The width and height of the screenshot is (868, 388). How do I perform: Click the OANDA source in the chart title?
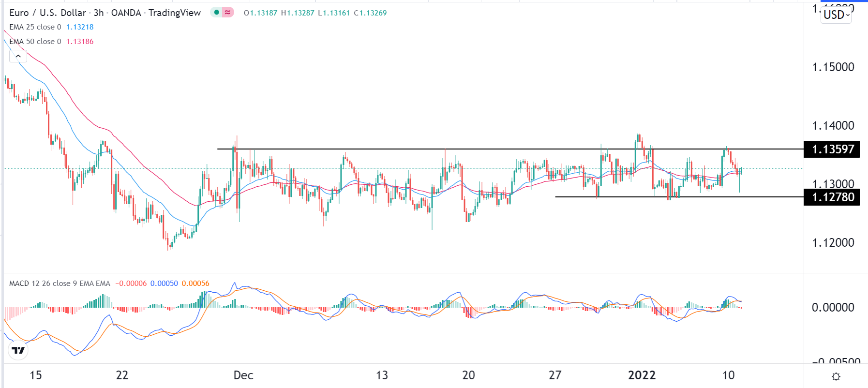click(x=126, y=13)
